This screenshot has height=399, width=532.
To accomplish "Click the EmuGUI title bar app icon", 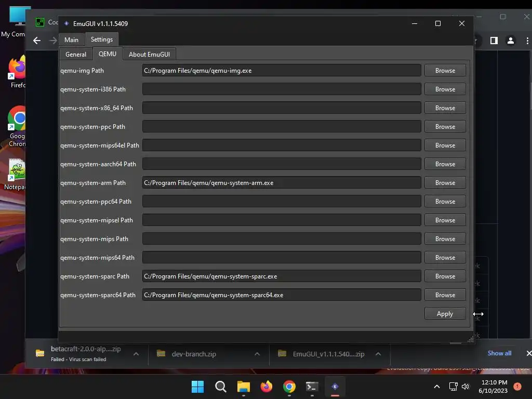I will [x=66, y=23].
